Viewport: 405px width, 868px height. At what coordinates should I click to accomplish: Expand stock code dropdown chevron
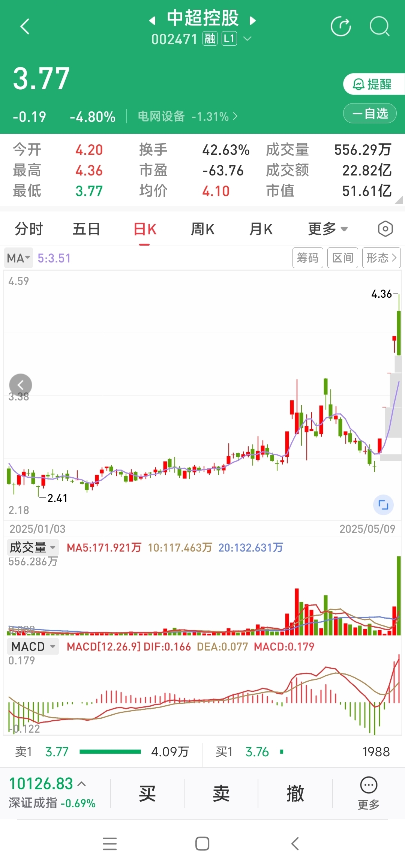[x=247, y=38]
